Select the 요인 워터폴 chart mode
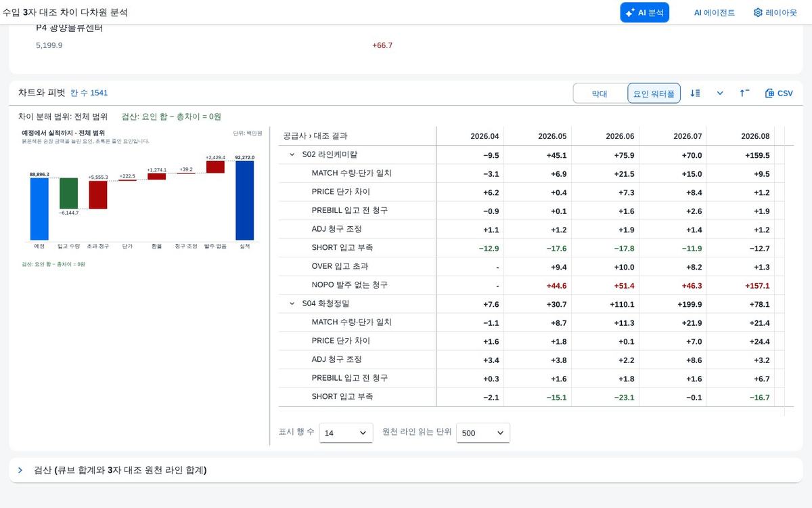This screenshot has width=812, height=508. 654,93
